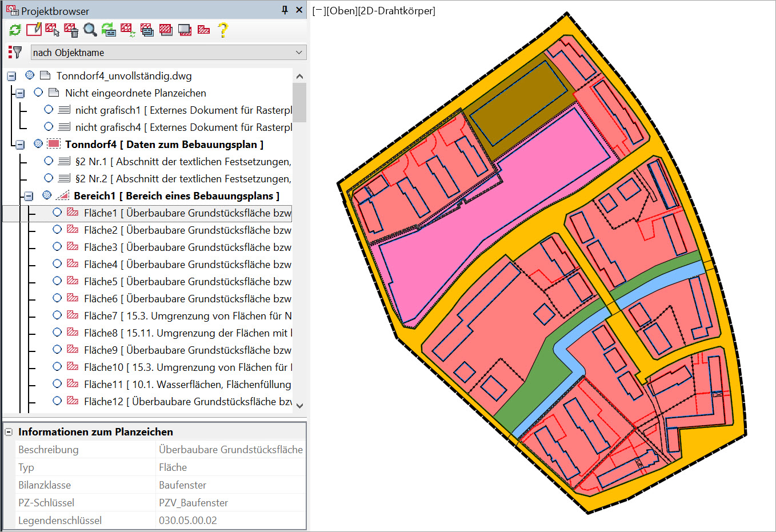Viewport: 776px width, 532px height.
Task: Toggle visibility circle for Fläche1
Action: (x=57, y=213)
